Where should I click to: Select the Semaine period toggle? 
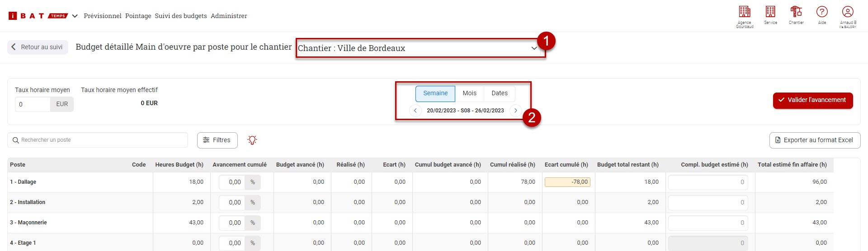click(435, 93)
